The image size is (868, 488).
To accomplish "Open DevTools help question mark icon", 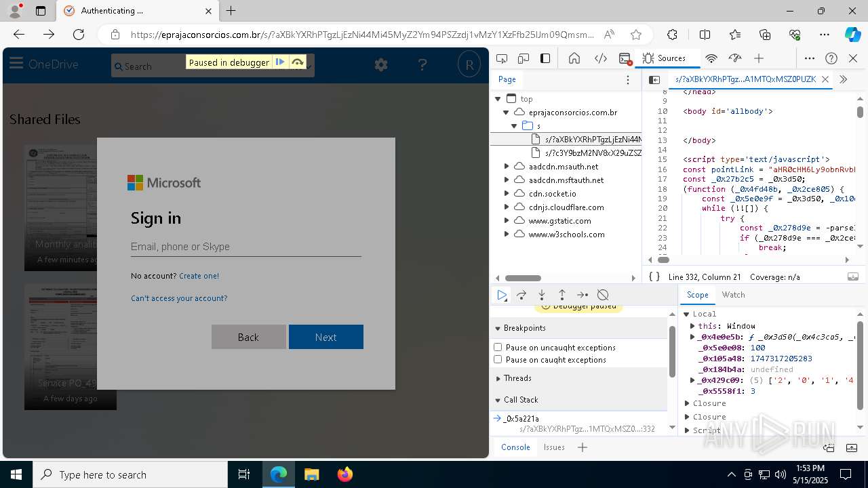I will (831, 58).
